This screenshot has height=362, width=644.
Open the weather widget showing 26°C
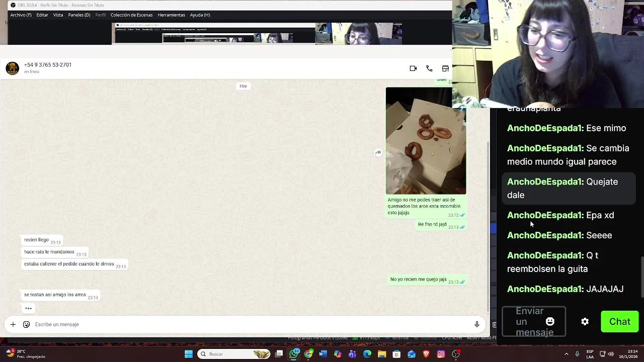click(x=25, y=354)
